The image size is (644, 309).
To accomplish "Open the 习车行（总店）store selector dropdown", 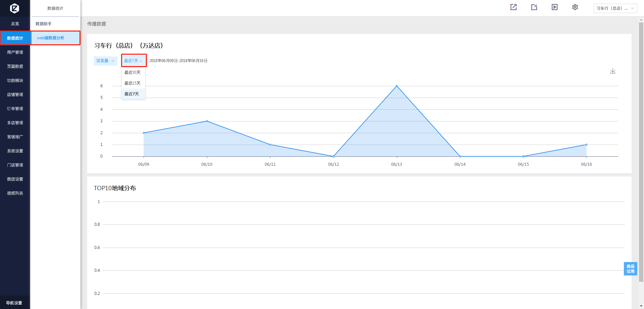I will click(615, 8).
